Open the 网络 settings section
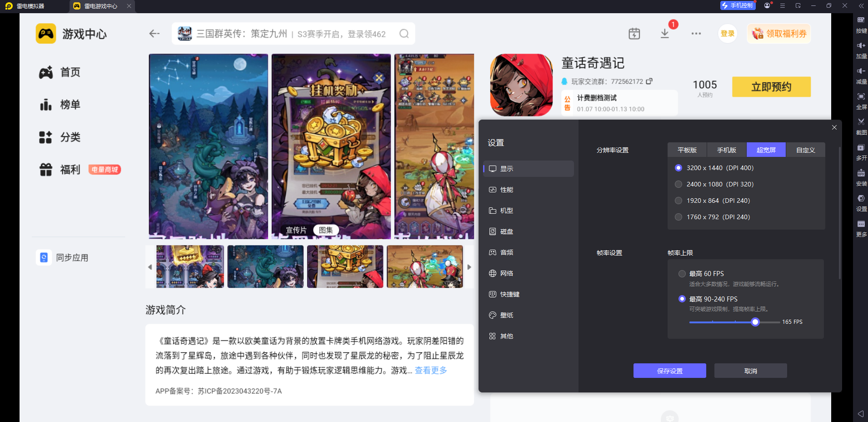868x422 pixels. click(x=529, y=273)
